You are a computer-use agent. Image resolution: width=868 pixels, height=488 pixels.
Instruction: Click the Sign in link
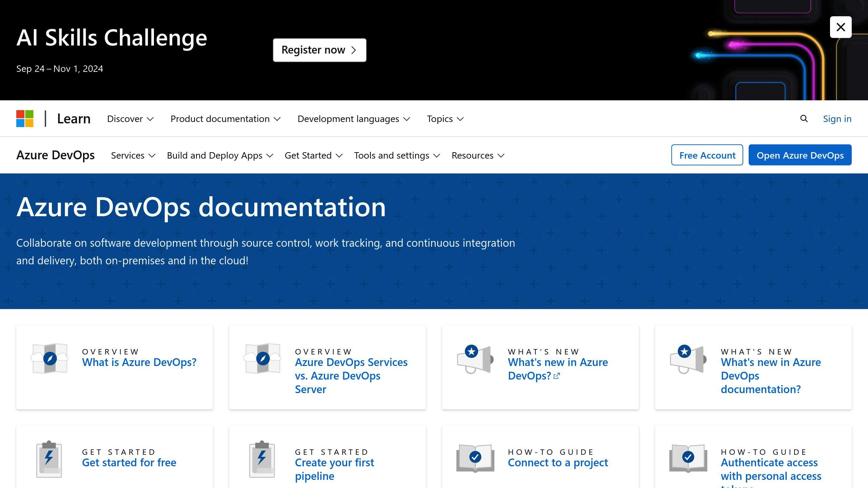point(837,119)
